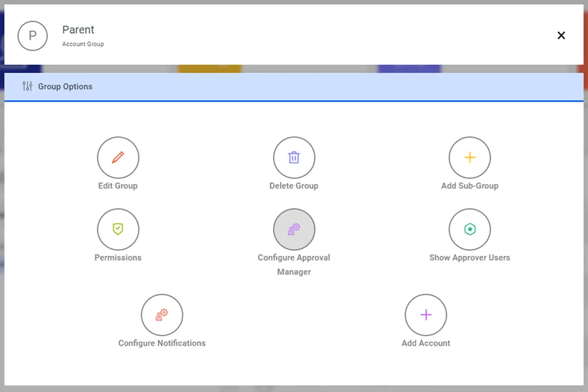The height and width of the screenshot is (392, 588).
Task: Click the Edit Group pencil icon
Action: [x=118, y=158]
